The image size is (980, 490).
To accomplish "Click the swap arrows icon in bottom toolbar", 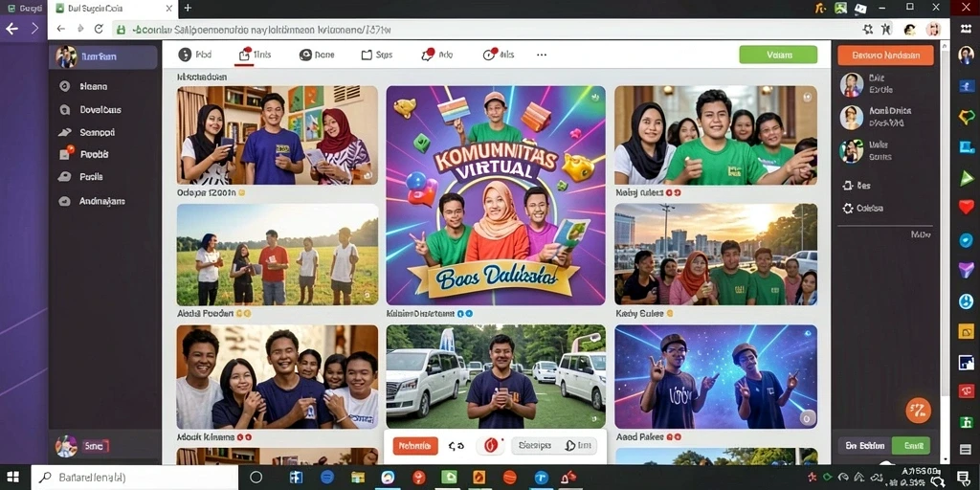I will point(457,446).
